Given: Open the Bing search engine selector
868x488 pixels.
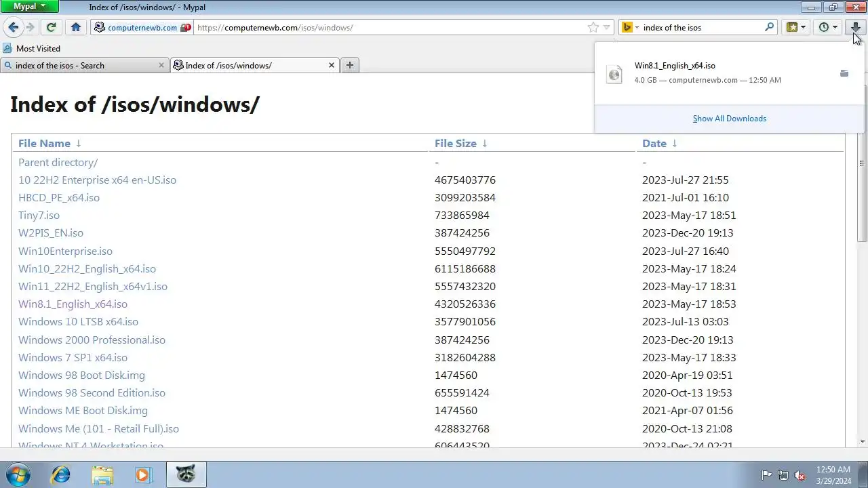Looking at the screenshot, I should coord(631,28).
